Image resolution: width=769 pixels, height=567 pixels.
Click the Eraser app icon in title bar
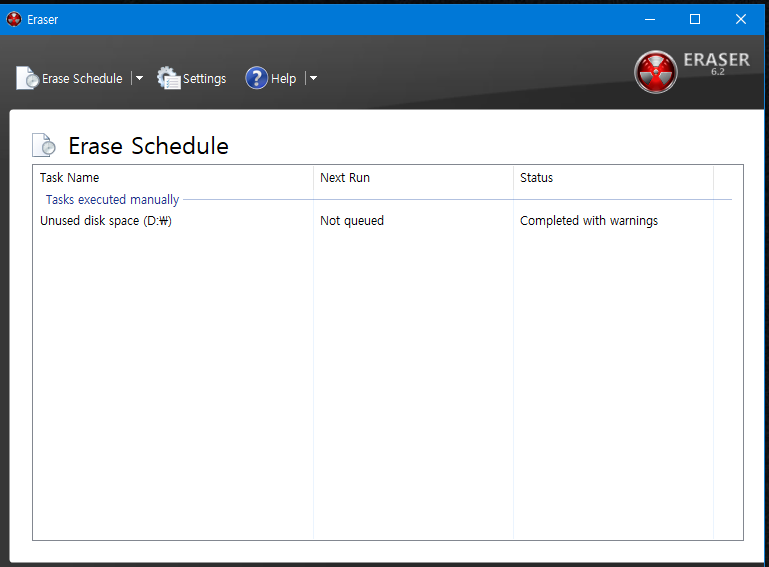coord(14,19)
